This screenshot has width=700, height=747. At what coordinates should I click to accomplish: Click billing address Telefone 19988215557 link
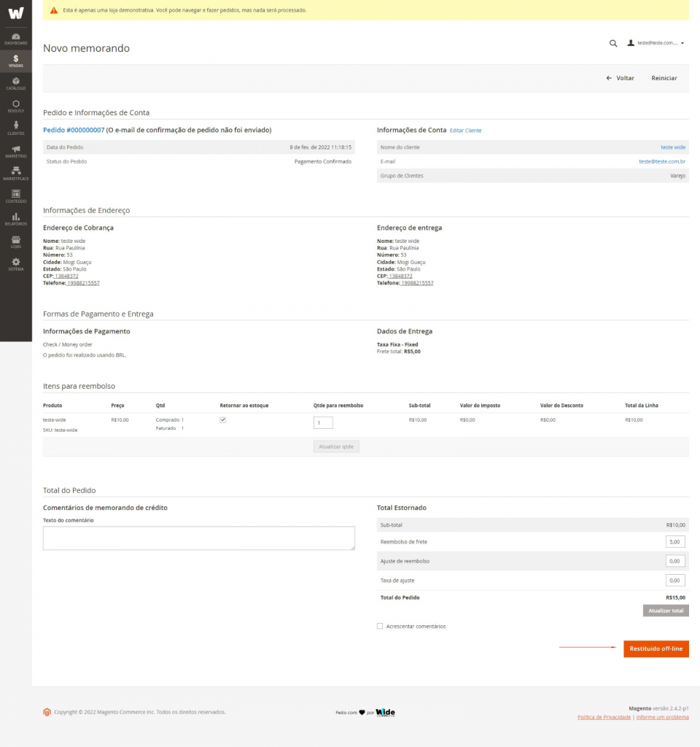point(83,283)
